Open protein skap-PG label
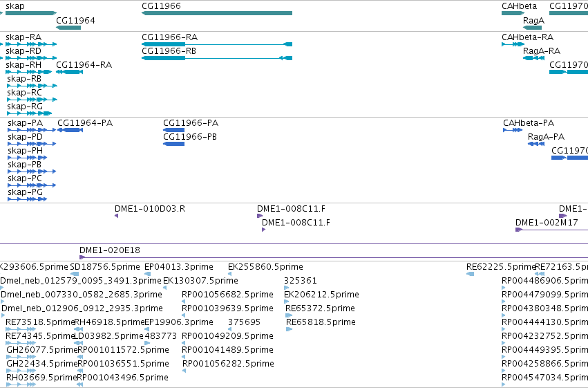This screenshot has width=588, height=388. tap(25, 192)
